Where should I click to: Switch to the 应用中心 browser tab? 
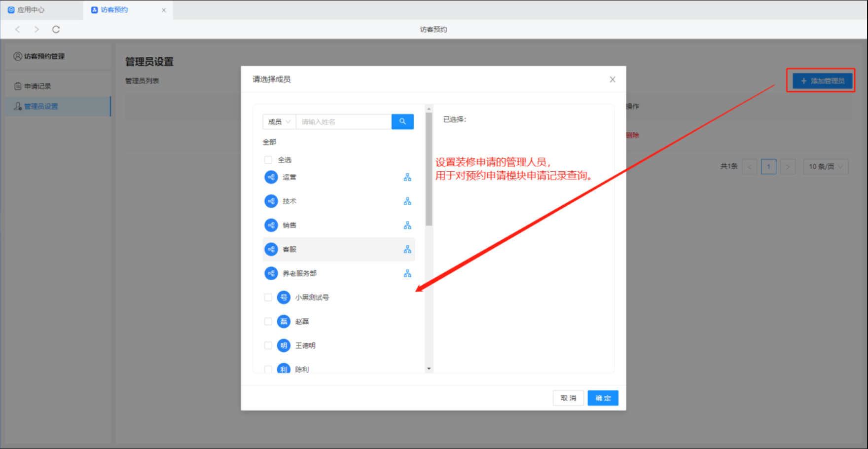(x=31, y=10)
